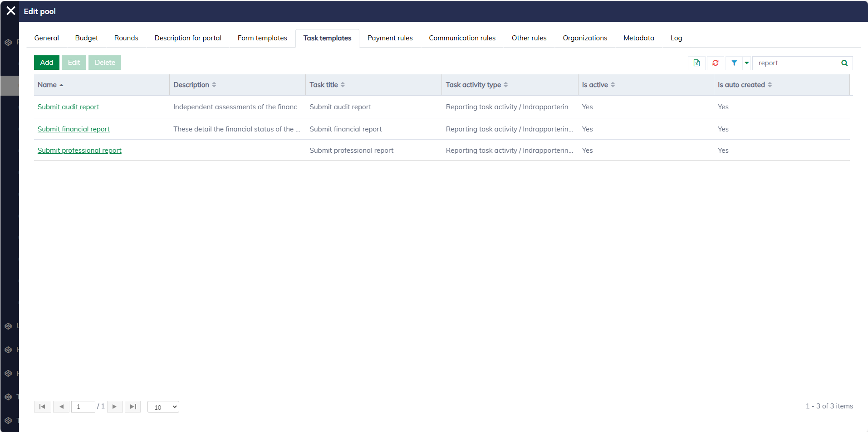Click the page number input box
The image size is (868, 432).
pos(83,407)
